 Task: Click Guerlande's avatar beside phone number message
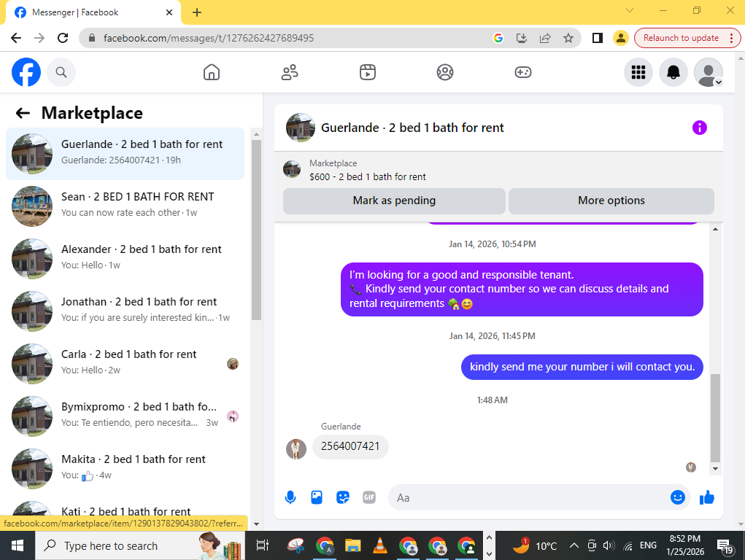tap(296, 449)
